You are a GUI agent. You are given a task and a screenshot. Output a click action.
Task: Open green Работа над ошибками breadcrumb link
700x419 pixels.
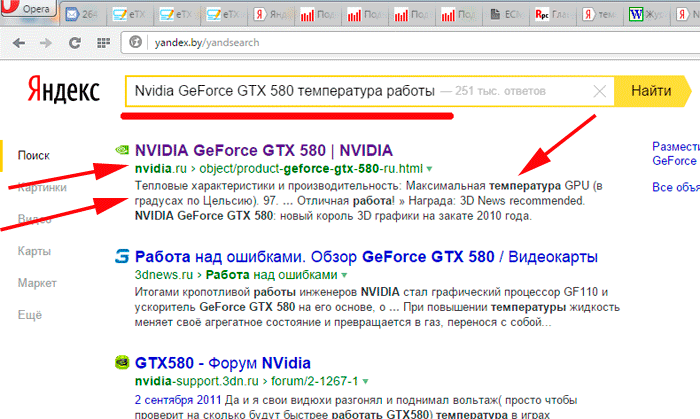(271, 275)
